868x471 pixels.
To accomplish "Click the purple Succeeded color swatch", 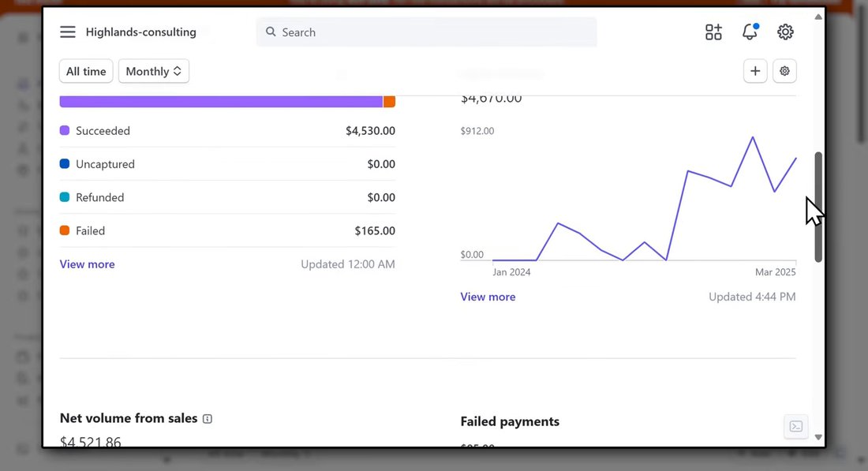I will (65, 131).
